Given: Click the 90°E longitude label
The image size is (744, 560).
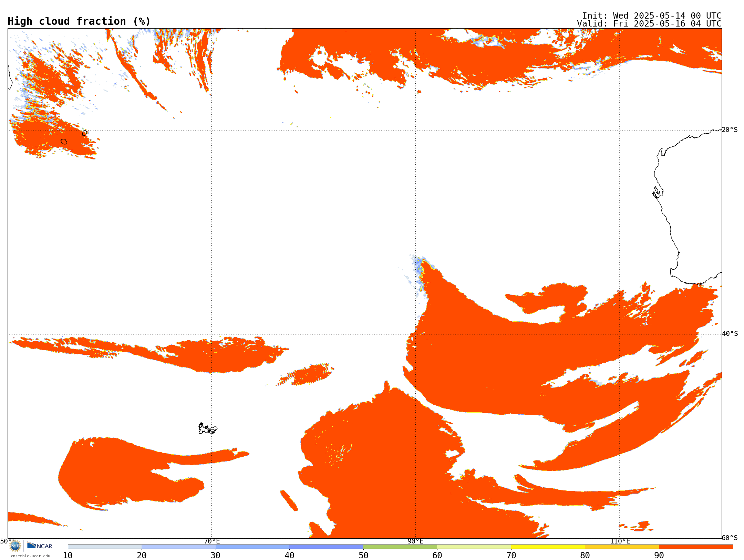Looking at the screenshot, I should (415, 541).
